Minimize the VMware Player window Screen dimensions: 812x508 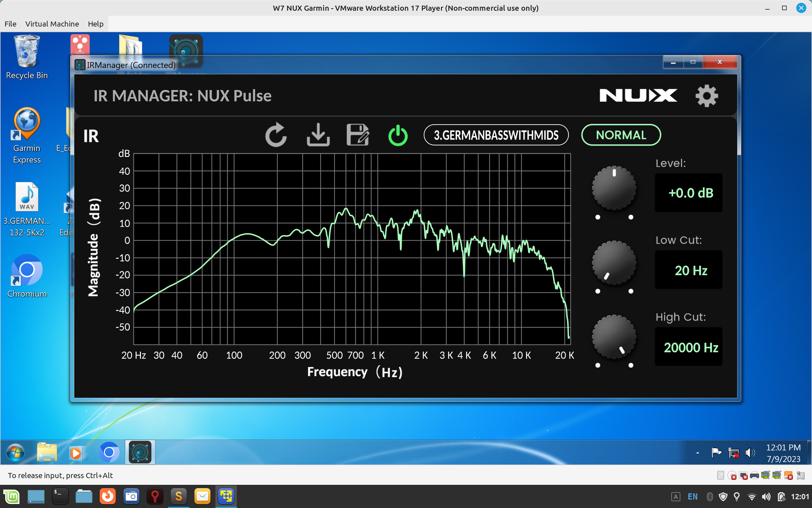pyautogui.click(x=767, y=8)
